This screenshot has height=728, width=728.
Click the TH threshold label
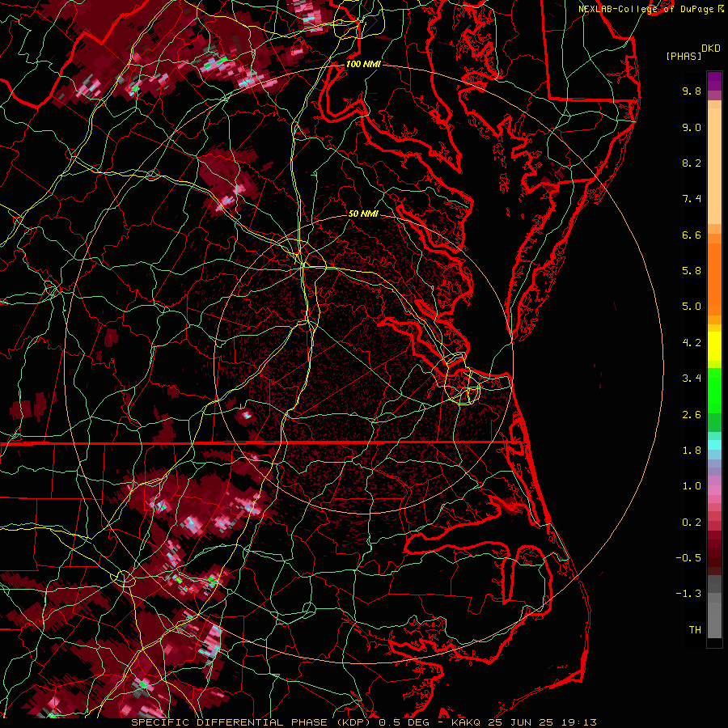(695, 630)
